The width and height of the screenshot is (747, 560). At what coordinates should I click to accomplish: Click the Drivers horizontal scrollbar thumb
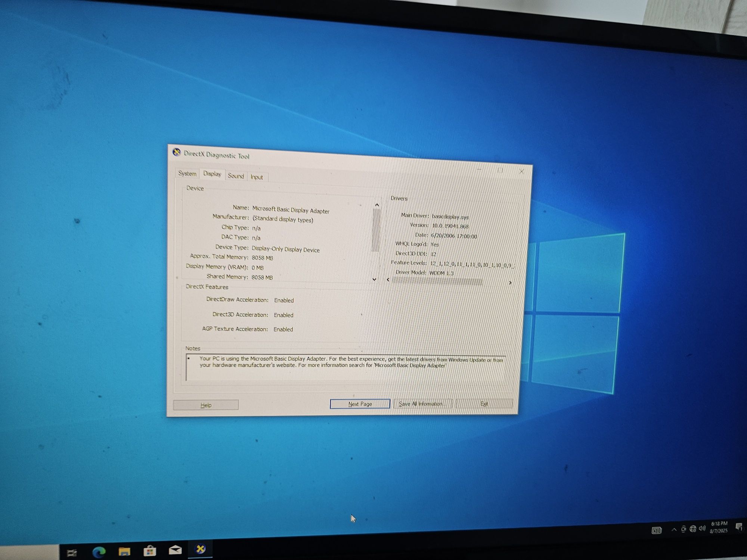pyautogui.click(x=437, y=281)
